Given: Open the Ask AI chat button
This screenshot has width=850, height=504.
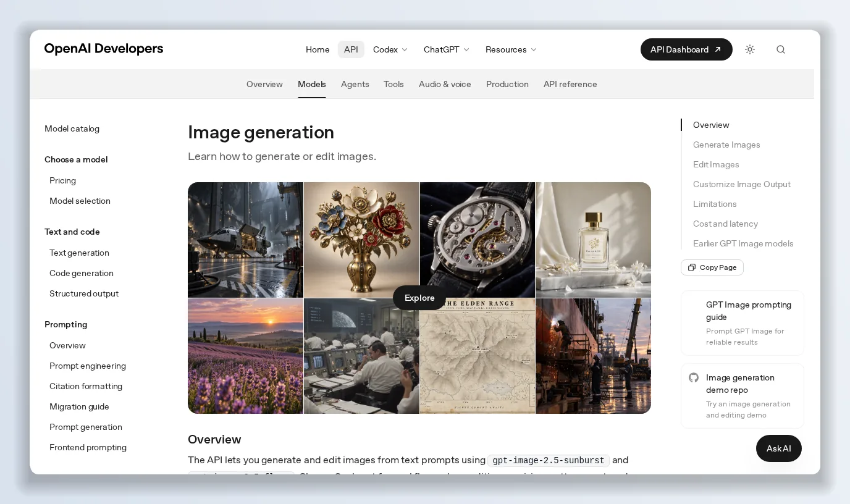Looking at the screenshot, I should 779,448.
